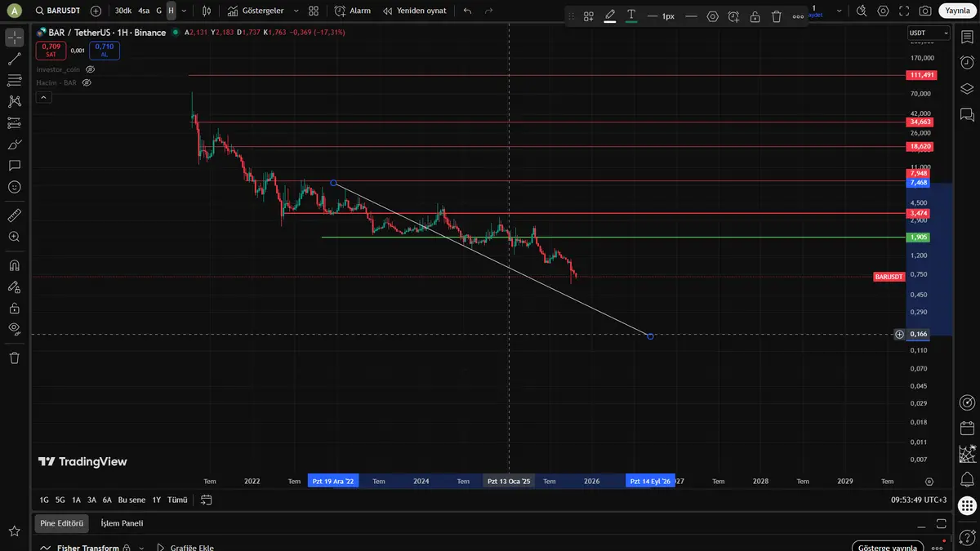The height and width of the screenshot is (551, 980).
Task: Activate the zoom in tool
Action: pyautogui.click(x=14, y=237)
